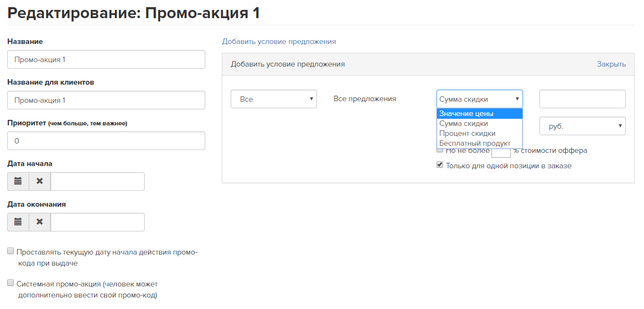Choose Процент скидки option
The height and width of the screenshot is (309, 644).
(479, 134)
